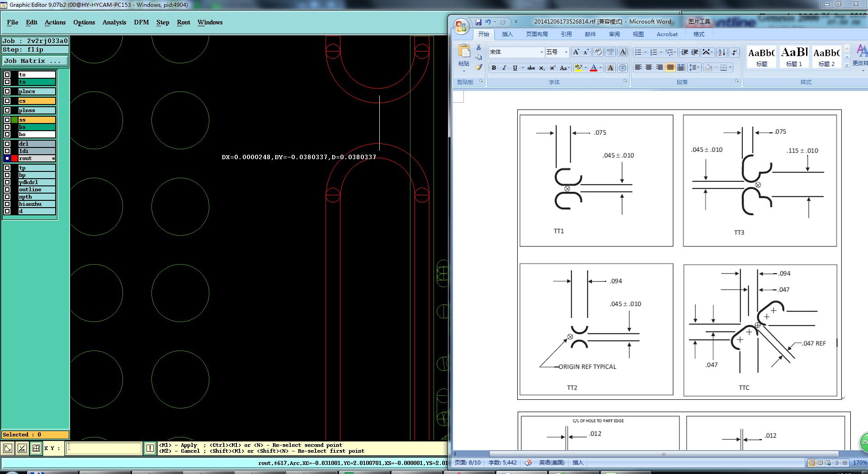Screen dimensions: 868x474
Task: Toggle the rout layer checkbox
Action: [x=7, y=158]
